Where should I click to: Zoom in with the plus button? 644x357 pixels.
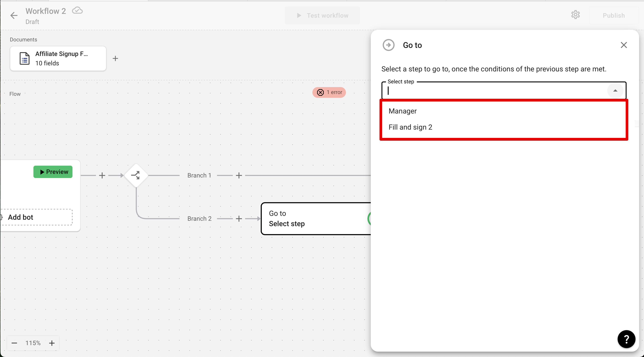(52, 343)
